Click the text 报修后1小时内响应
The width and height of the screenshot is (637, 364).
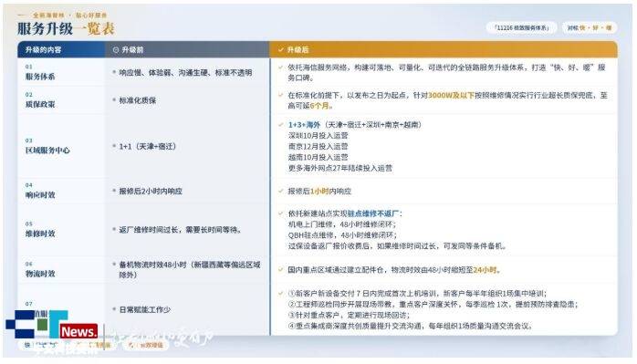(319, 191)
